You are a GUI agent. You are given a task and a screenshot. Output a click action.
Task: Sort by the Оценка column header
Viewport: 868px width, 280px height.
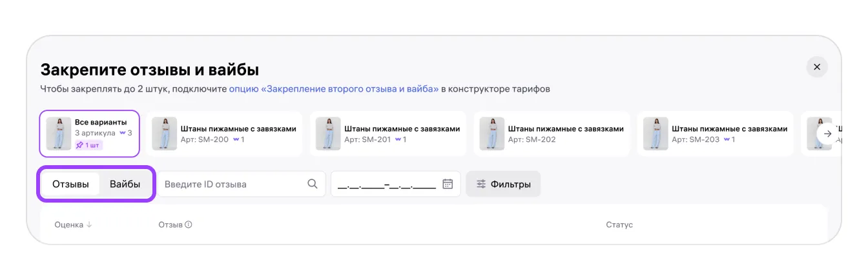pyautogui.click(x=69, y=225)
